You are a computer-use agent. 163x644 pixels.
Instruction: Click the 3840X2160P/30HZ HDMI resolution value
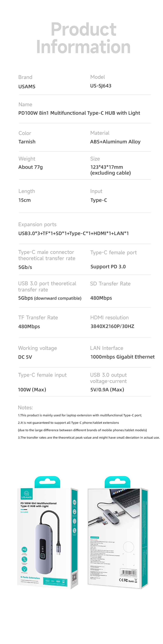(112, 326)
